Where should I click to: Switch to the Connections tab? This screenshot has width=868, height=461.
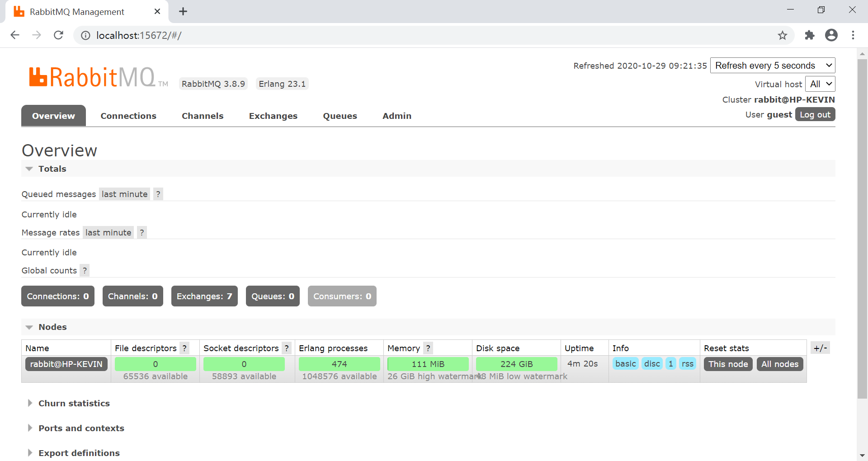click(128, 116)
